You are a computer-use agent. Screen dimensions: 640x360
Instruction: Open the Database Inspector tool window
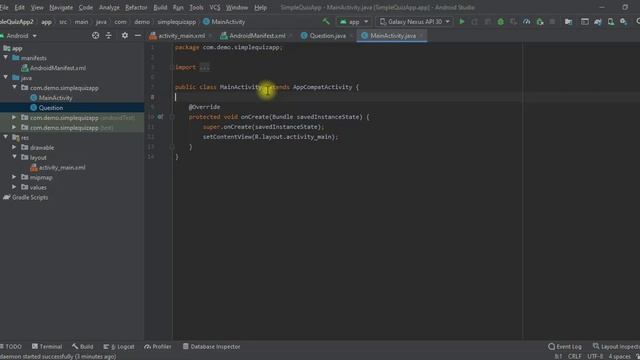[211, 347]
